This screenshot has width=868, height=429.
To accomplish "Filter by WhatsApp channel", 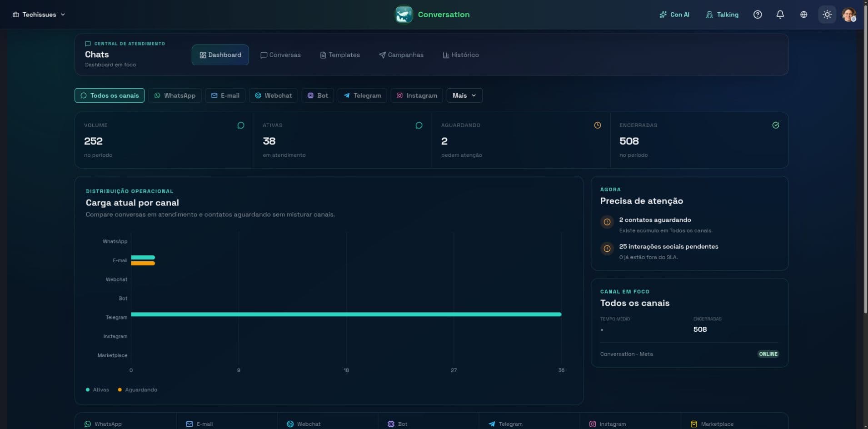I will [175, 95].
